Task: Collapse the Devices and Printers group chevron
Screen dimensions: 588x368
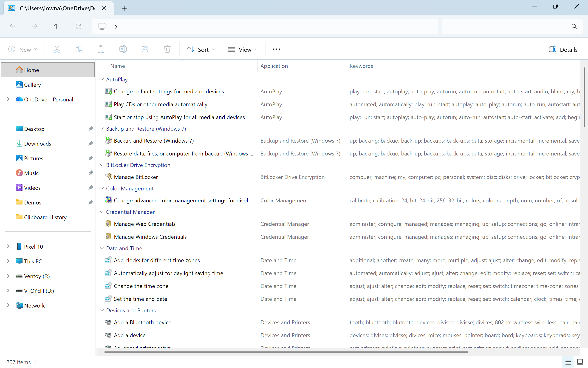Action: click(x=102, y=310)
